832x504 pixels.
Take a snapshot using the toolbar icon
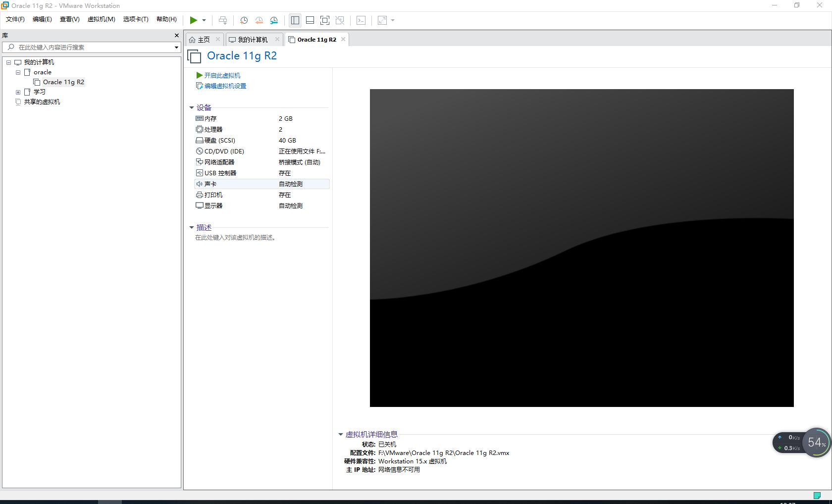[x=243, y=20]
